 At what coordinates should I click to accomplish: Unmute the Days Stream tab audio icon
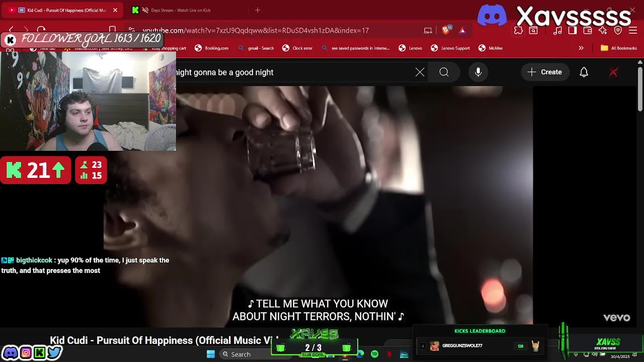coord(145,10)
